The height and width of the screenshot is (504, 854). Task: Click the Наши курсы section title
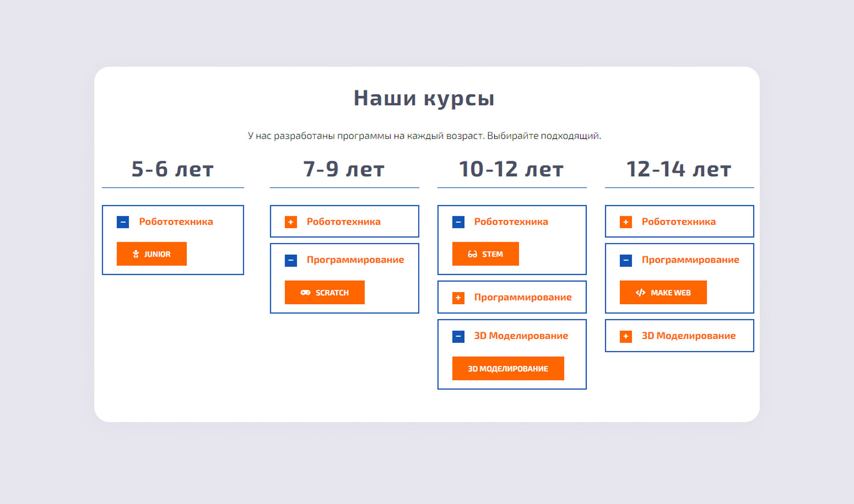point(424,98)
